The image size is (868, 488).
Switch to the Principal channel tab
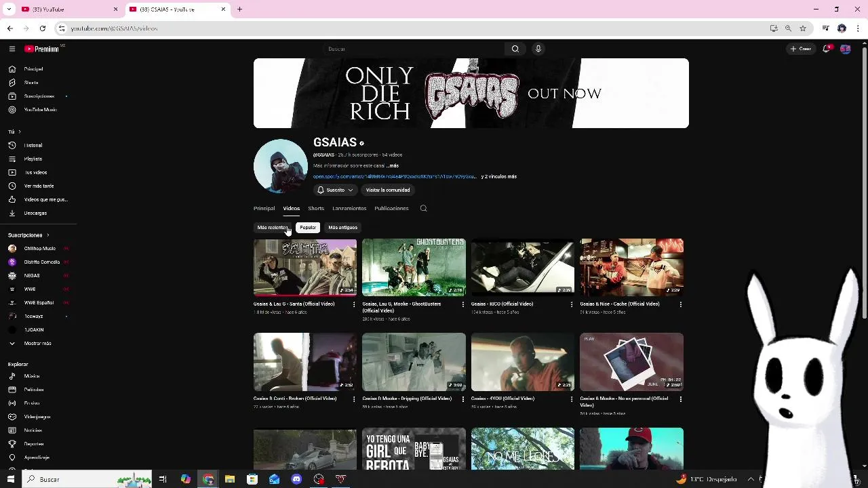[264, 209]
